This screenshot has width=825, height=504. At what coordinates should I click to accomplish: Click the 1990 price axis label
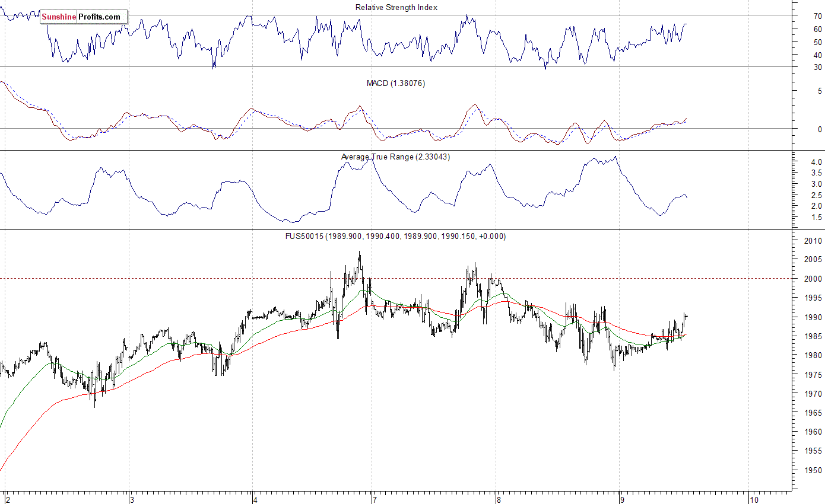tap(814, 317)
